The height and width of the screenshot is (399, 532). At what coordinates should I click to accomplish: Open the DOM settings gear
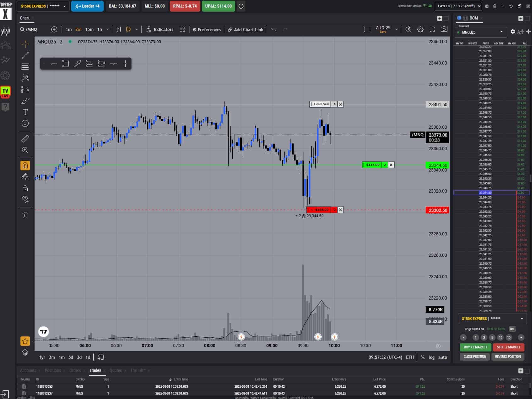click(x=513, y=31)
